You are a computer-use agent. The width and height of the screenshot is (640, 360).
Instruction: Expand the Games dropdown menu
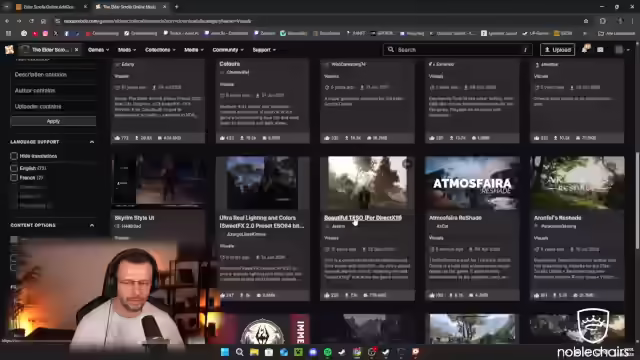pyautogui.click(x=98, y=50)
